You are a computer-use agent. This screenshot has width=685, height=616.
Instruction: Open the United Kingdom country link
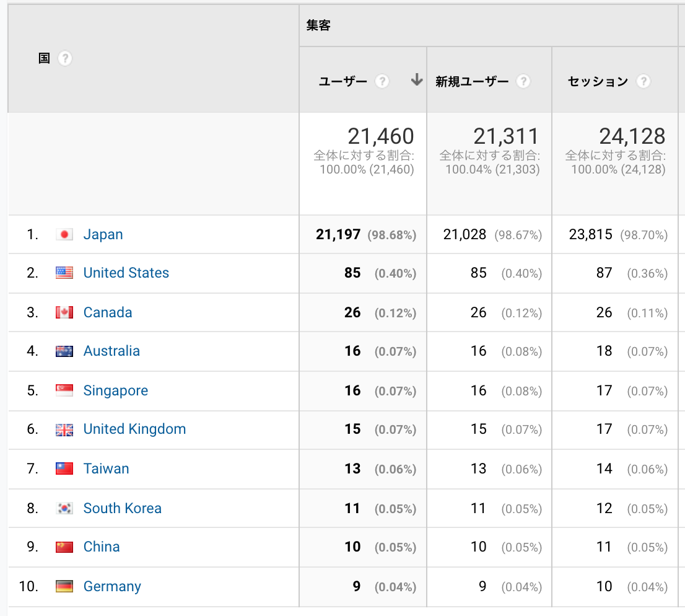pyautogui.click(x=134, y=429)
